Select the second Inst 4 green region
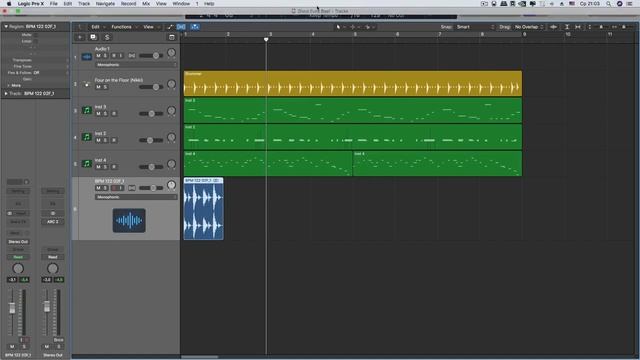Screen dimensions: 640x360 point(437,164)
